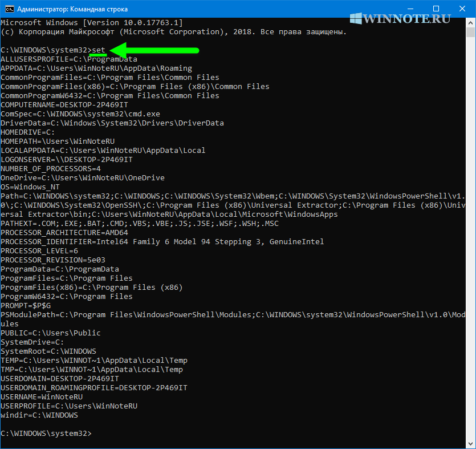Screen dimensions: 476x449
Task: Click the Microsoft Corporation copyright line
Action: point(174,32)
